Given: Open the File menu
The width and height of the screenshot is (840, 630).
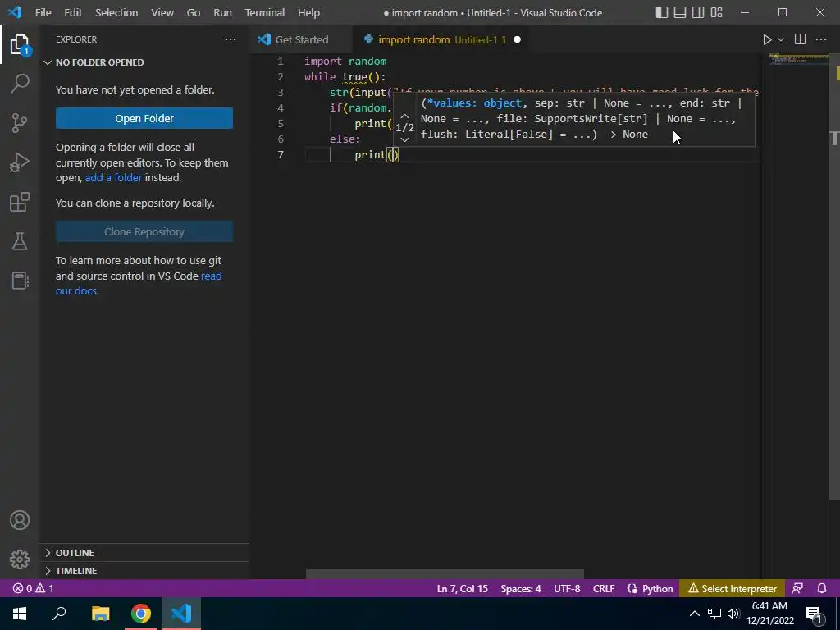Looking at the screenshot, I should coord(43,12).
